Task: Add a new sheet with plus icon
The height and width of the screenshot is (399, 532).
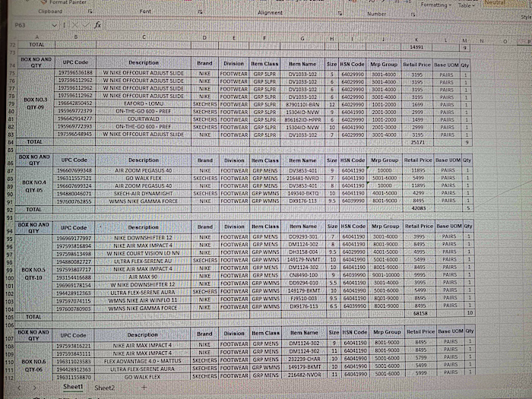Action: 144,387
